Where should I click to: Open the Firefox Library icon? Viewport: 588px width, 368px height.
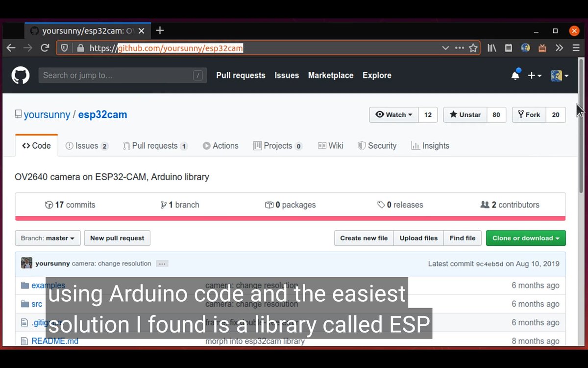pos(491,48)
